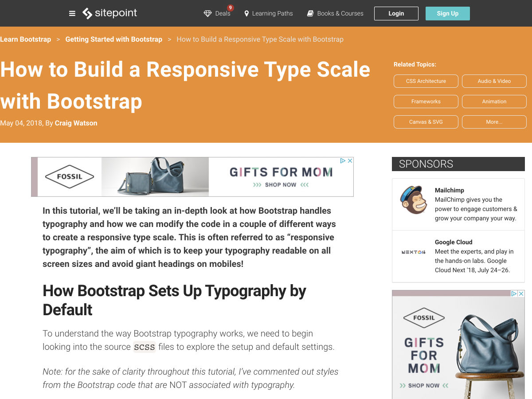Close the top Fossil banner ad

click(350, 161)
